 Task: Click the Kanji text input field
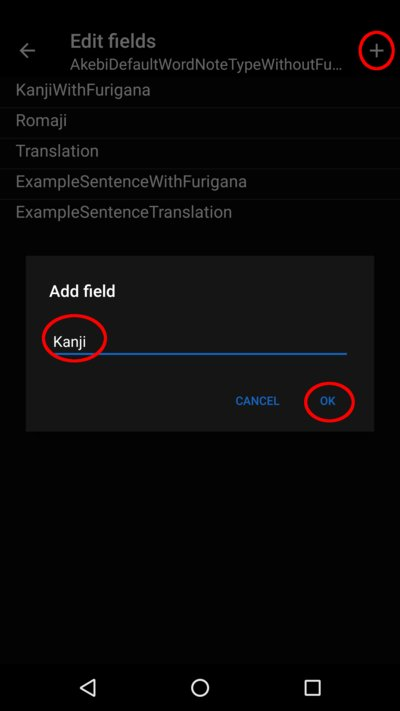click(x=200, y=341)
